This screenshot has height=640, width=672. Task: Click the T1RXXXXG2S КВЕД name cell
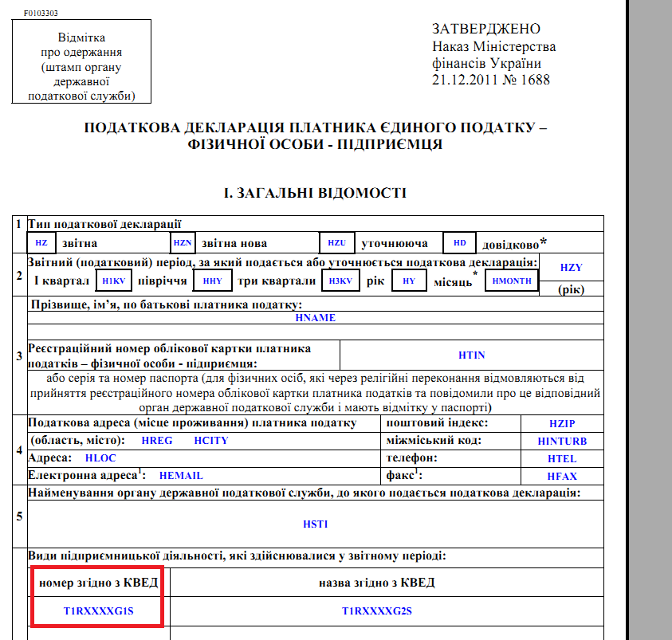point(377,611)
